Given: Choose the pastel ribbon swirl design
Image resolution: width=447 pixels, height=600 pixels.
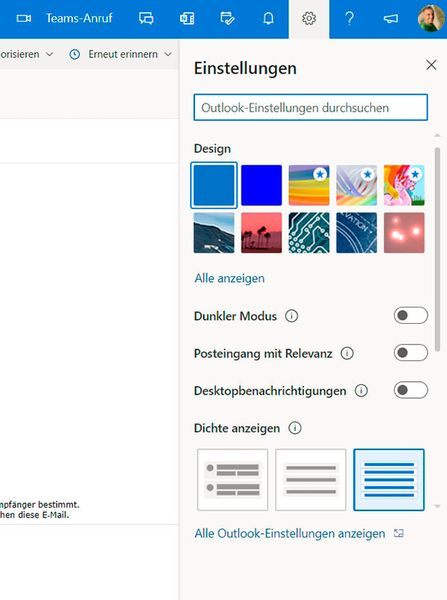Looking at the screenshot, I should pos(356,185).
